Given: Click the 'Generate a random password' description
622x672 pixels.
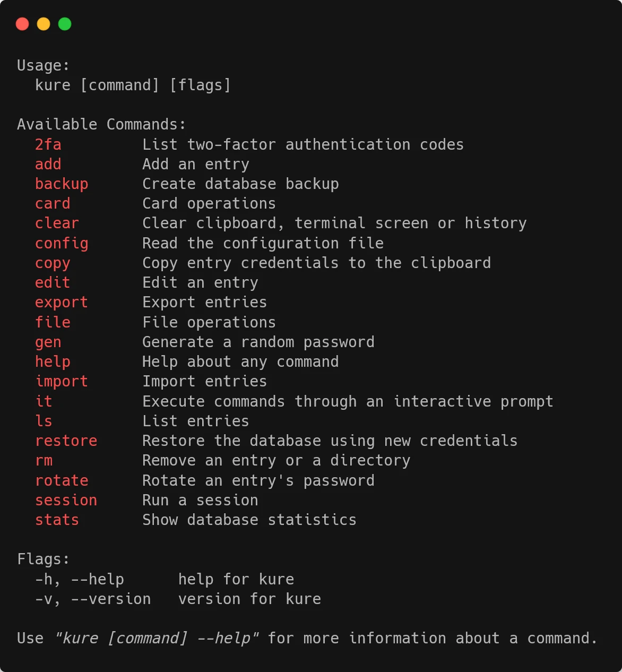Looking at the screenshot, I should click(258, 342).
